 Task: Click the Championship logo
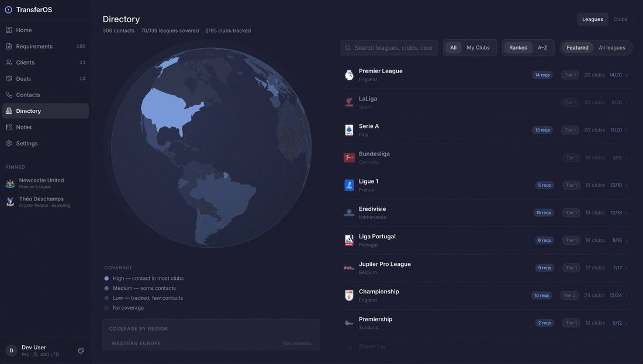click(x=349, y=295)
